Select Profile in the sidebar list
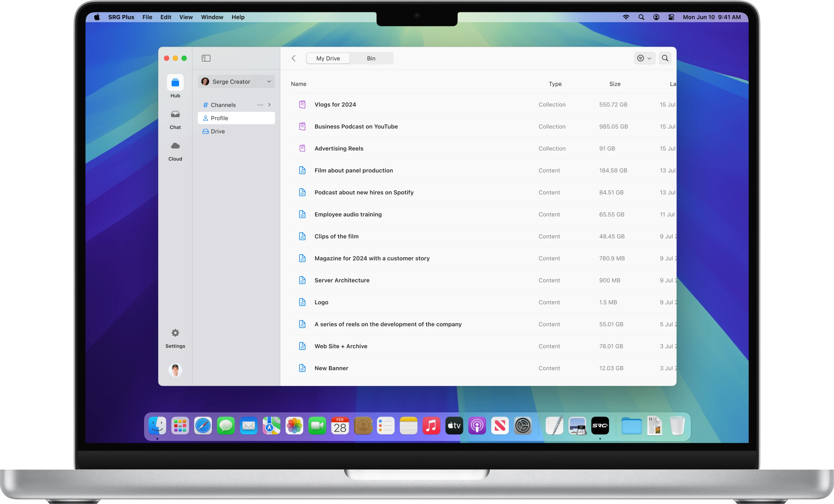Viewport: 834px width, 504px height. click(x=236, y=118)
